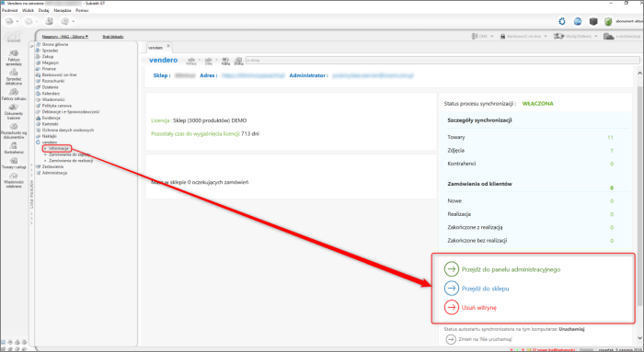Open dropdown arrow of second main toolbar icon
The height and width of the screenshot is (352, 644).
tap(37, 21)
